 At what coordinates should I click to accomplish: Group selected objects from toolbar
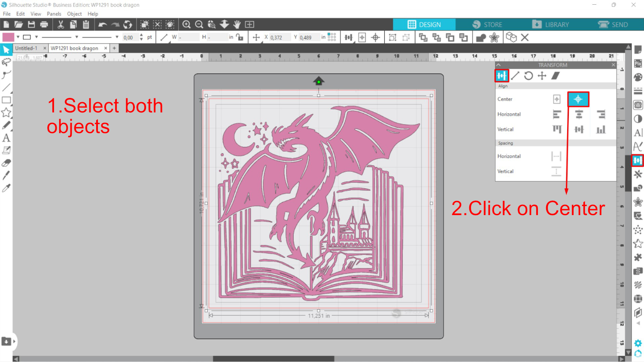[x=392, y=37]
